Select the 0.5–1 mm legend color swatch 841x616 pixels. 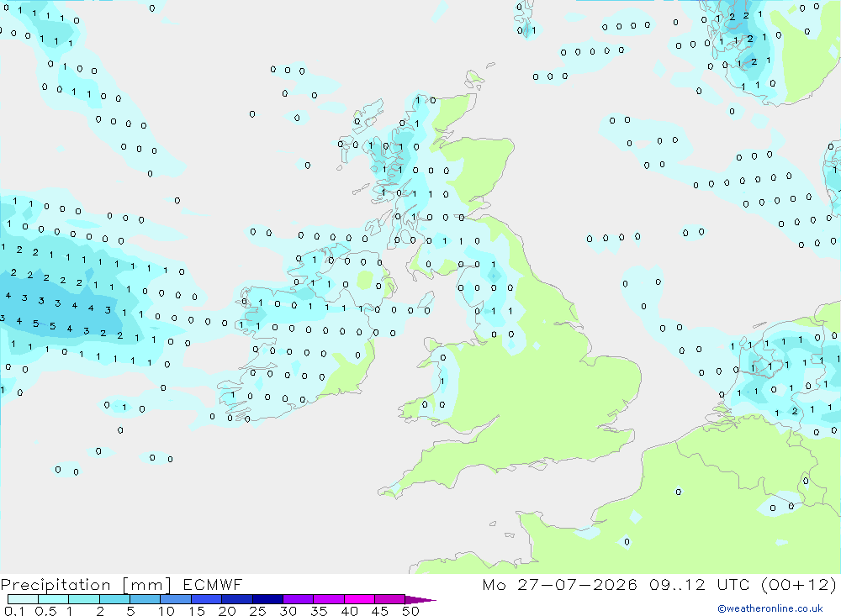[54, 599]
